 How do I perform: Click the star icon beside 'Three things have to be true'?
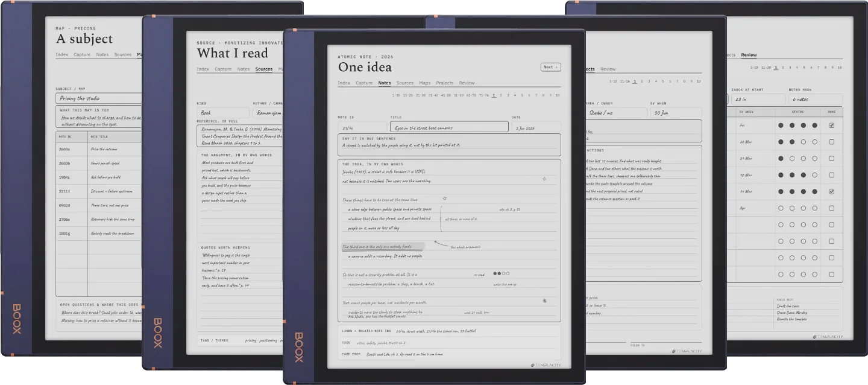pos(445,198)
